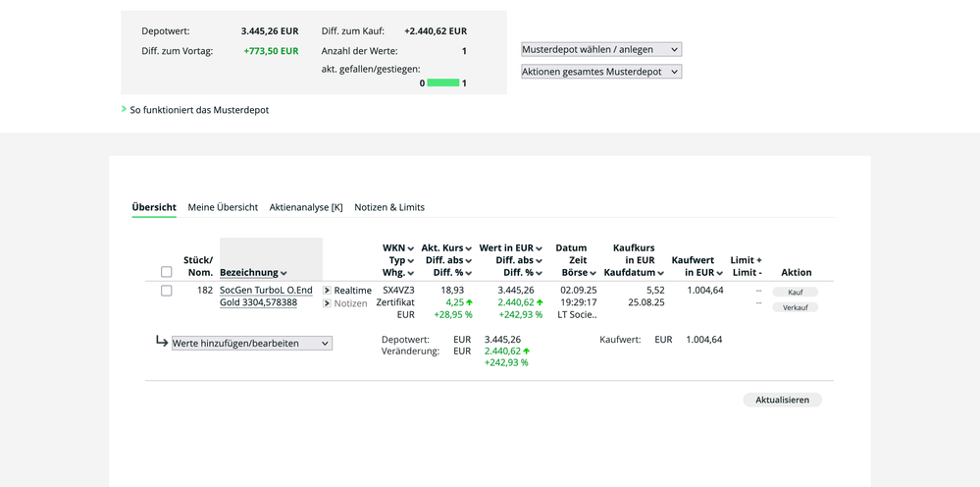Open the Notizen & Limits tab
Screen dimensions: 980x487
pyautogui.click(x=389, y=207)
